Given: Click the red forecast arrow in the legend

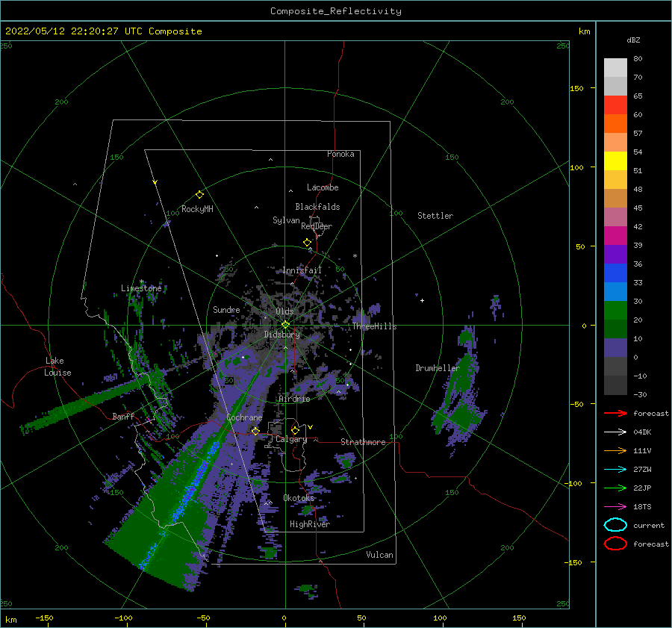Looking at the screenshot, I should [x=615, y=413].
